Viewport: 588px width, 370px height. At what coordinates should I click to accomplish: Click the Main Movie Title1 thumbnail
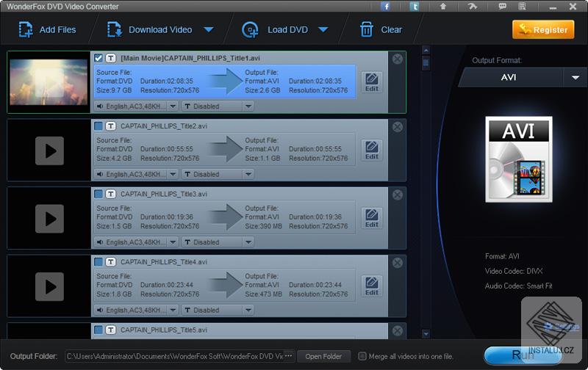point(49,82)
